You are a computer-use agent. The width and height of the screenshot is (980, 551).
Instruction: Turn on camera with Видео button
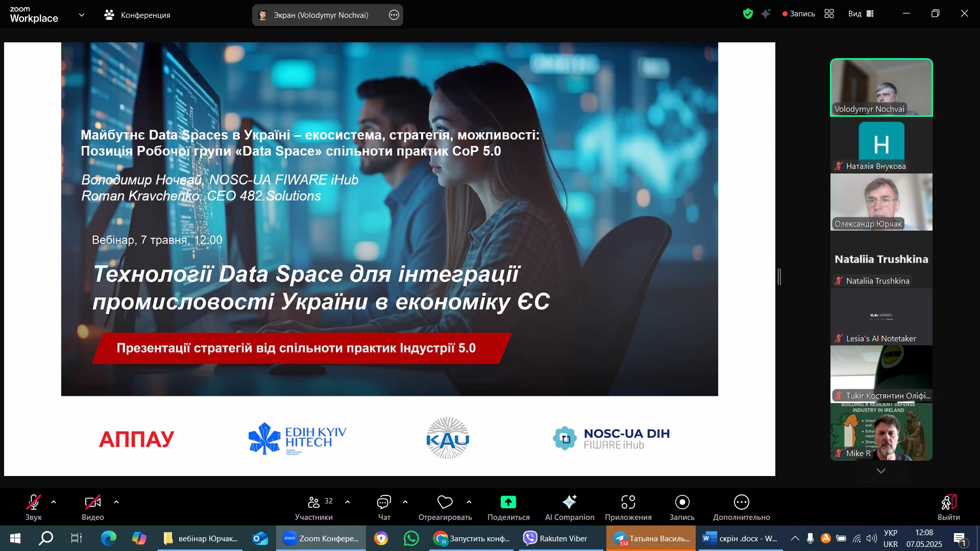(x=92, y=503)
